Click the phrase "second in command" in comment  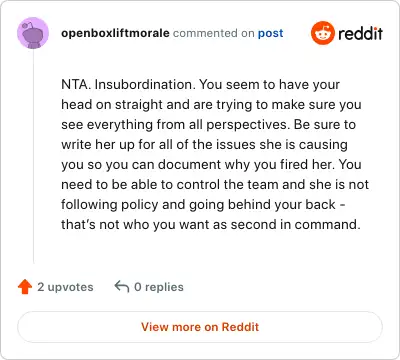(x=294, y=224)
